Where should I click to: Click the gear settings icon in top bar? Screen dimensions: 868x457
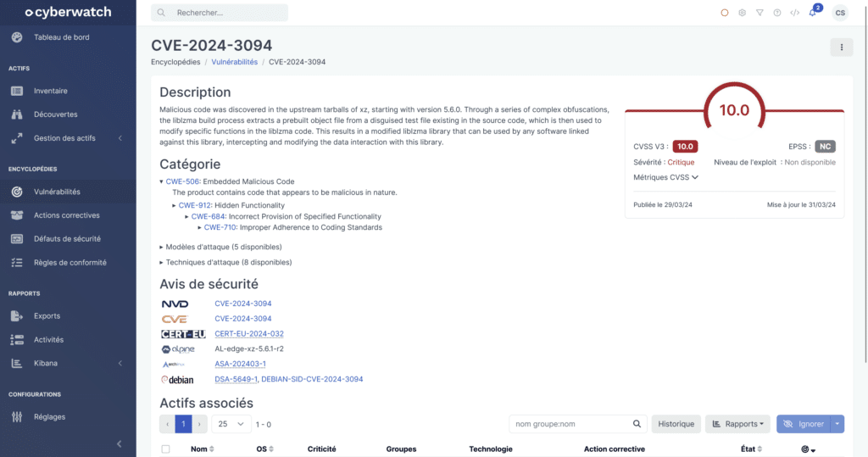tap(742, 13)
